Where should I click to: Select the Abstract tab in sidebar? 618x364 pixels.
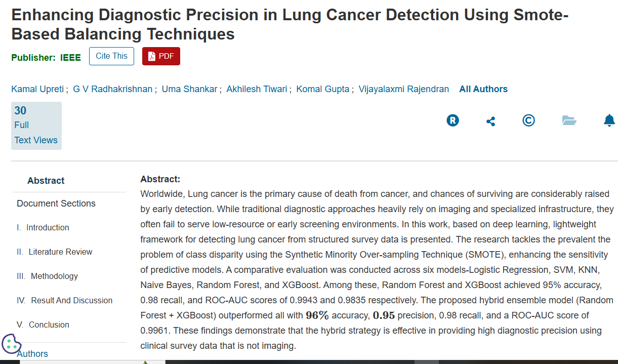tap(46, 181)
